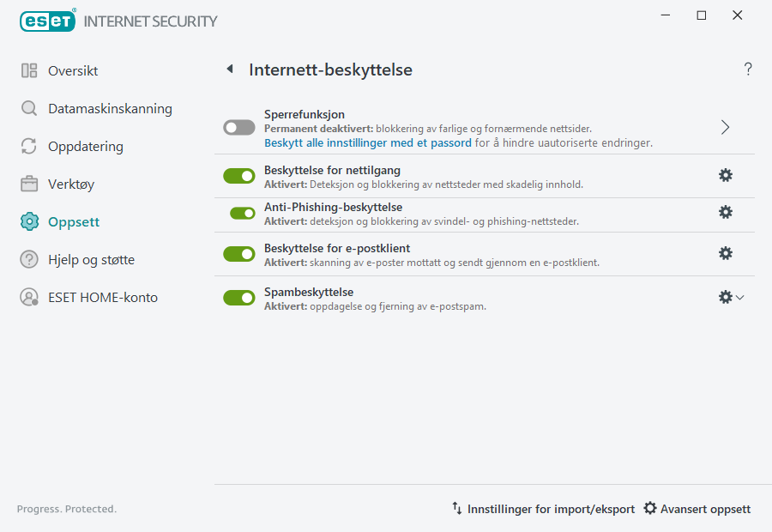772x532 pixels.
Task: Open settings gear for Beskyttelse for nettilgang
Action: point(726,174)
